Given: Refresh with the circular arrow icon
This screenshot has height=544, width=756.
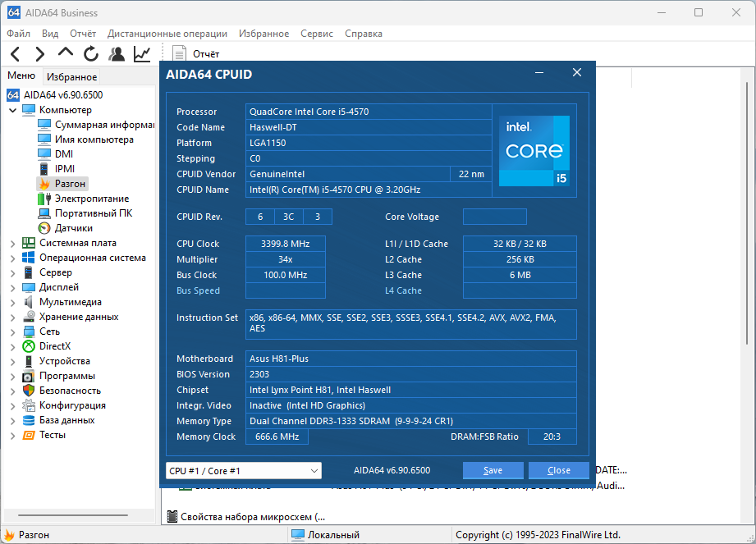Looking at the screenshot, I should 91,54.
